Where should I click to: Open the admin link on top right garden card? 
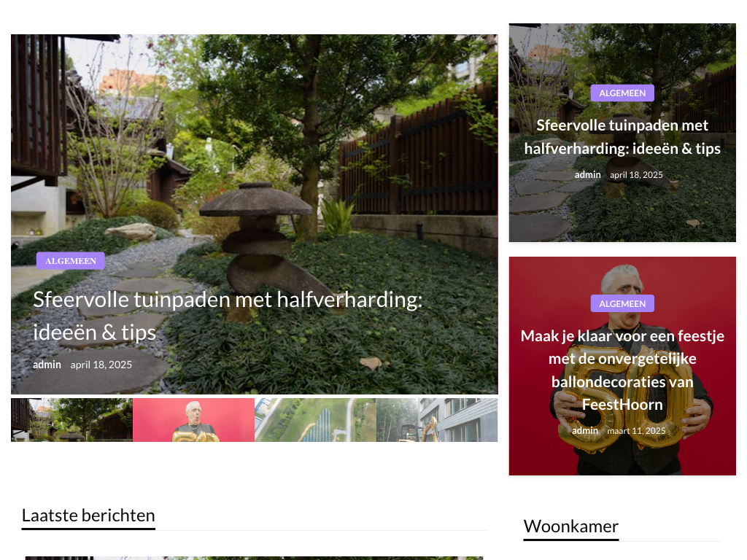(x=587, y=175)
